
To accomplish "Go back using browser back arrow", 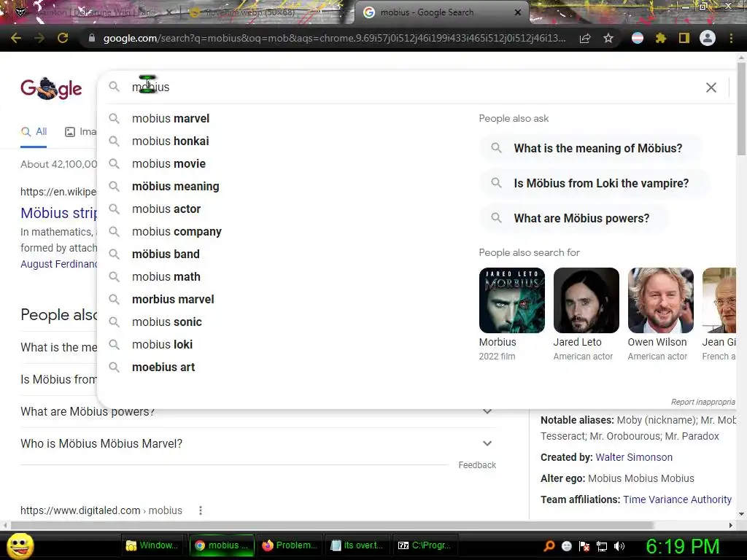I will 16,38.
